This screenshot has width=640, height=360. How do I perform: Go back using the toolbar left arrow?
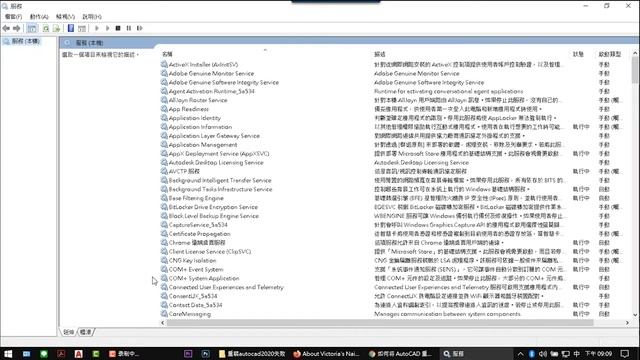point(6,28)
